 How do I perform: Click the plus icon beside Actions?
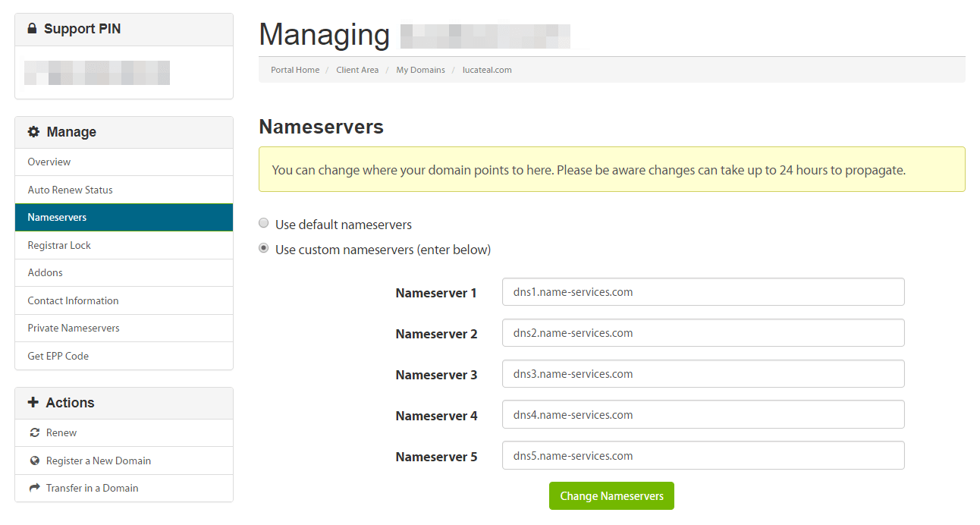point(33,403)
